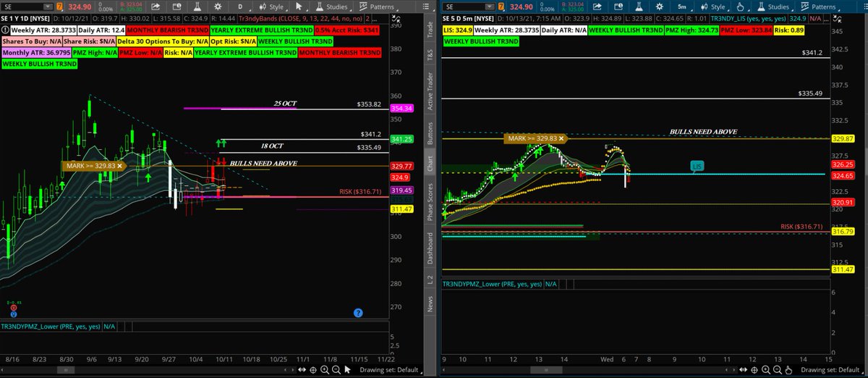Open the hand drawing tool dropdown, right chart

[741, 7]
